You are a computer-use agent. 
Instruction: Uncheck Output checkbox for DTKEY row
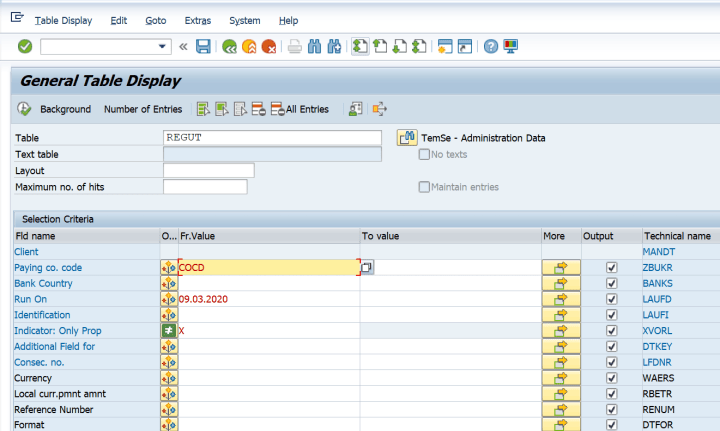[612, 347]
